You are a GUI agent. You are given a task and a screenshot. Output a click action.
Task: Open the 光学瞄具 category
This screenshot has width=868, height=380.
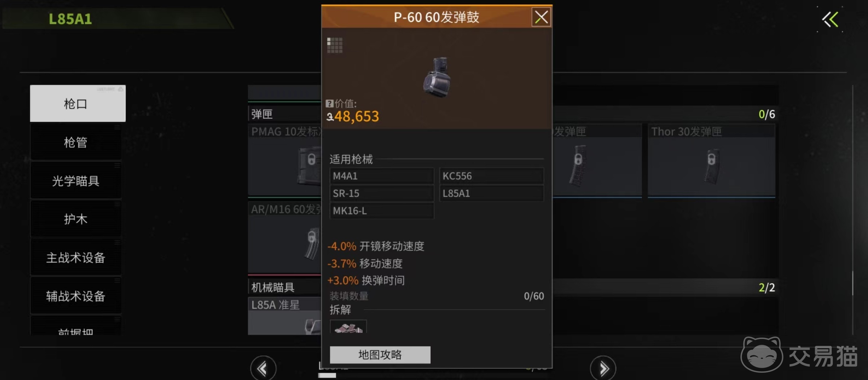76,181
